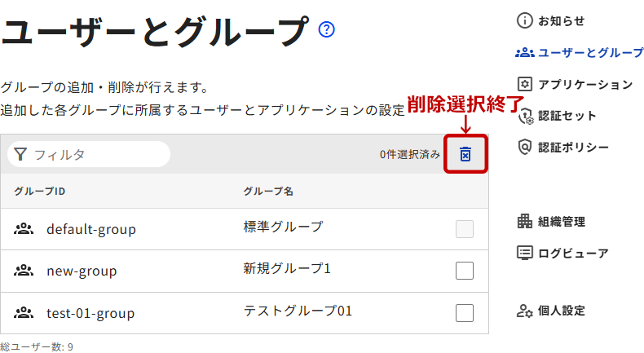Open the test-01-group group link
The height and width of the screenshot is (353, 644).
[x=90, y=313]
